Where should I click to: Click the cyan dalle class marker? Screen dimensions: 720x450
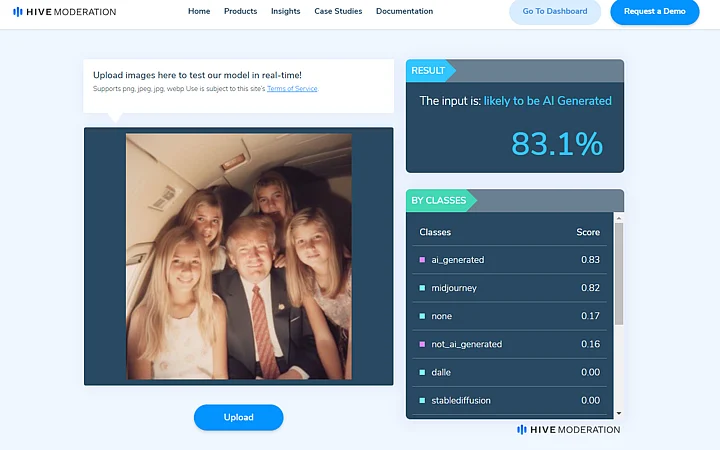point(423,372)
